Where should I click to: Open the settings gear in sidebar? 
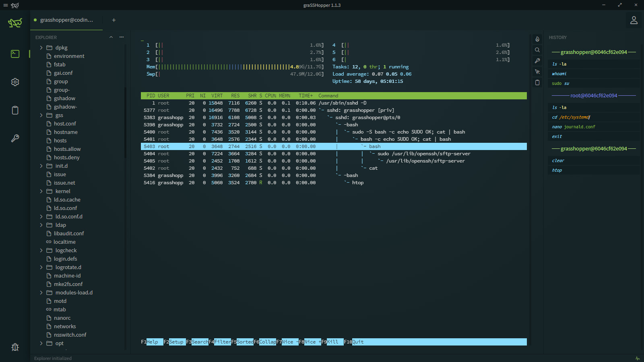pyautogui.click(x=15, y=82)
